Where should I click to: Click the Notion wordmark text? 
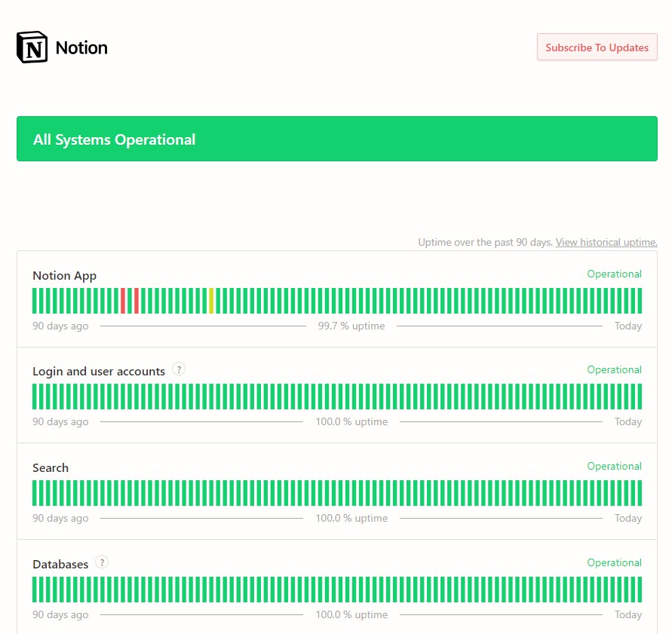click(81, 47)
